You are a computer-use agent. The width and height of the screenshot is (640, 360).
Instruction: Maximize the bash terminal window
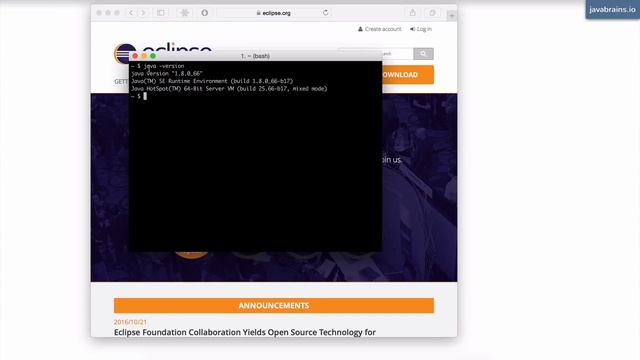click(x=153, y=56)
